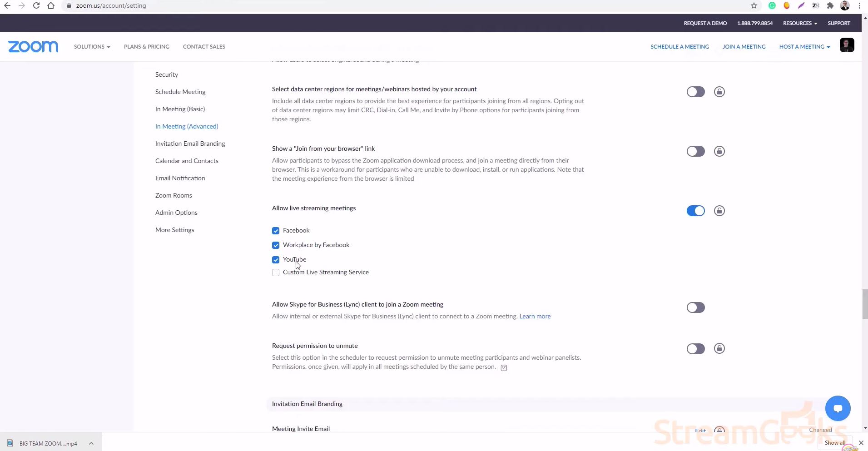Open the Extensions puzzle menu

pos(830,5)
